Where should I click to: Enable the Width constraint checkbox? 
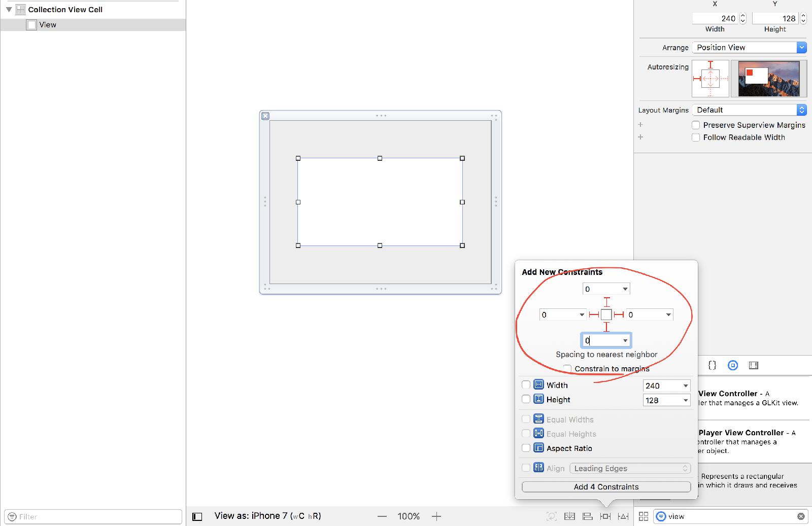point(526,385)
